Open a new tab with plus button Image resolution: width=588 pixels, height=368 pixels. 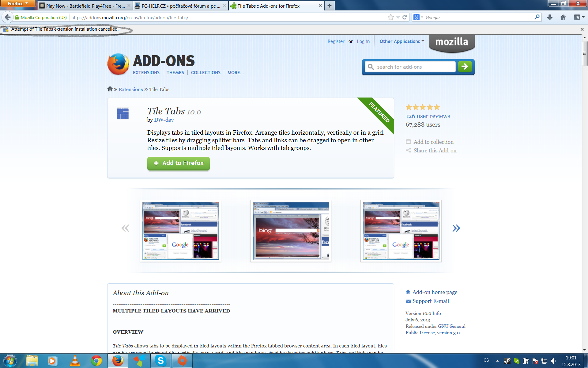330,6
